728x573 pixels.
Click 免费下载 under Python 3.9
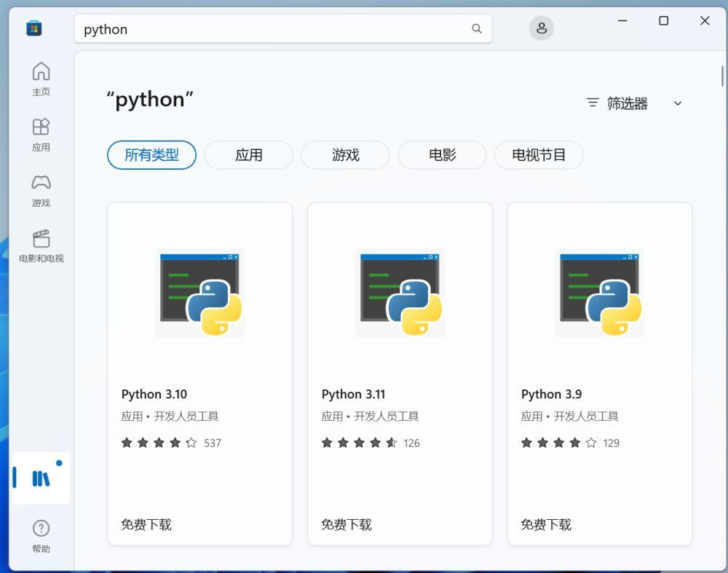[x=546, y=525]
